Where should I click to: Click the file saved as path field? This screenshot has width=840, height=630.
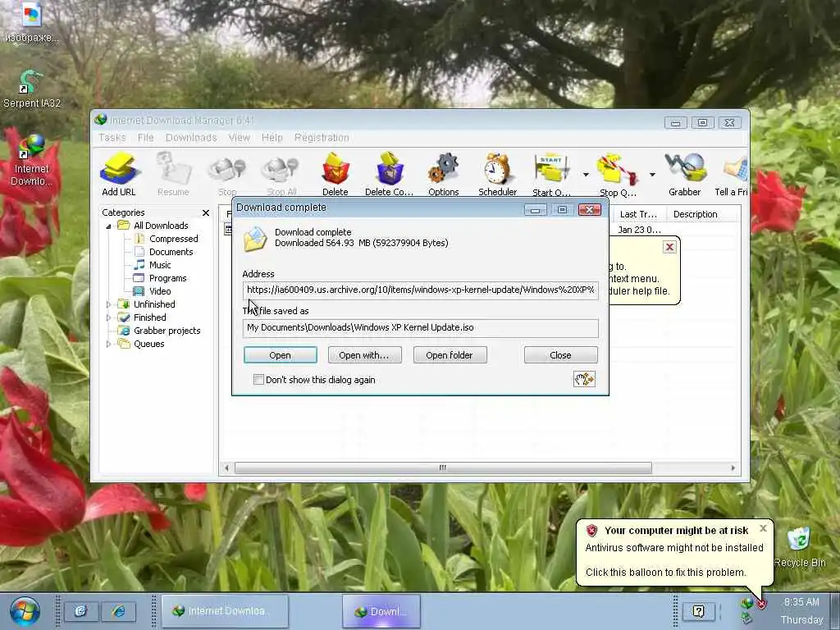(420, 328)
